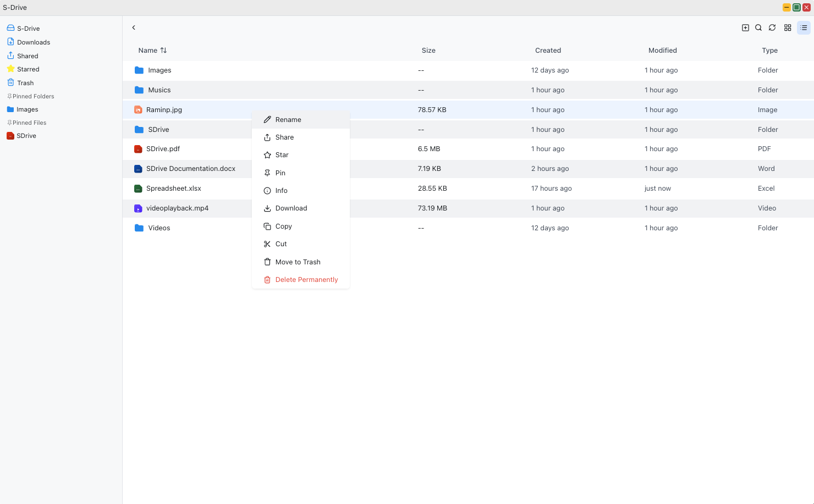Open the search icon in toolbar

758,27
